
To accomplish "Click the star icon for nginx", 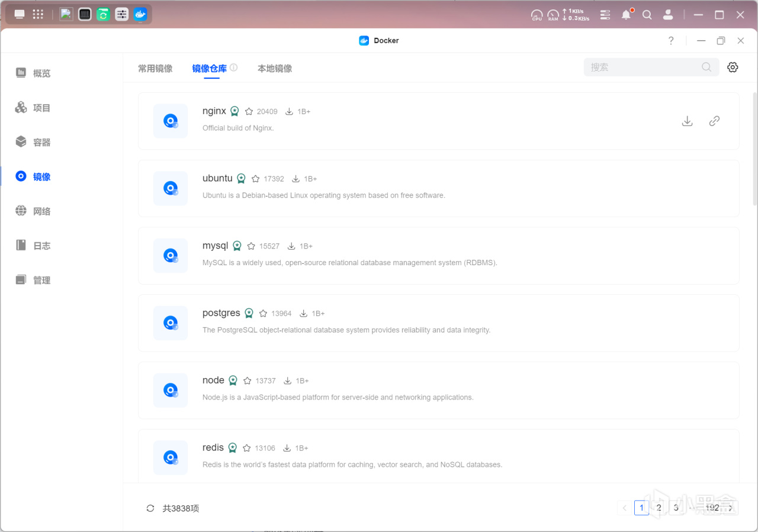I will [249, 111].
